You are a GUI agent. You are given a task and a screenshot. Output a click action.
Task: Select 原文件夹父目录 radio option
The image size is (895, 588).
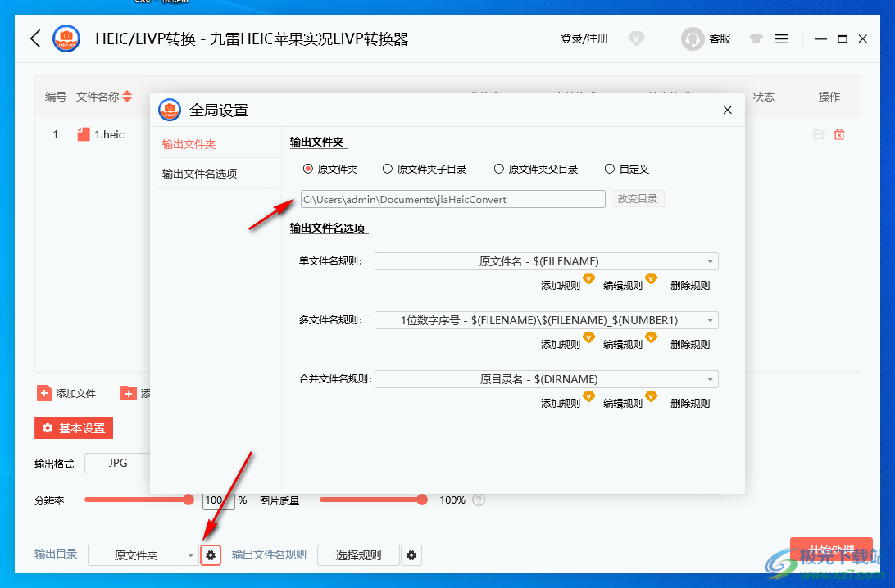tap(499, 169)
